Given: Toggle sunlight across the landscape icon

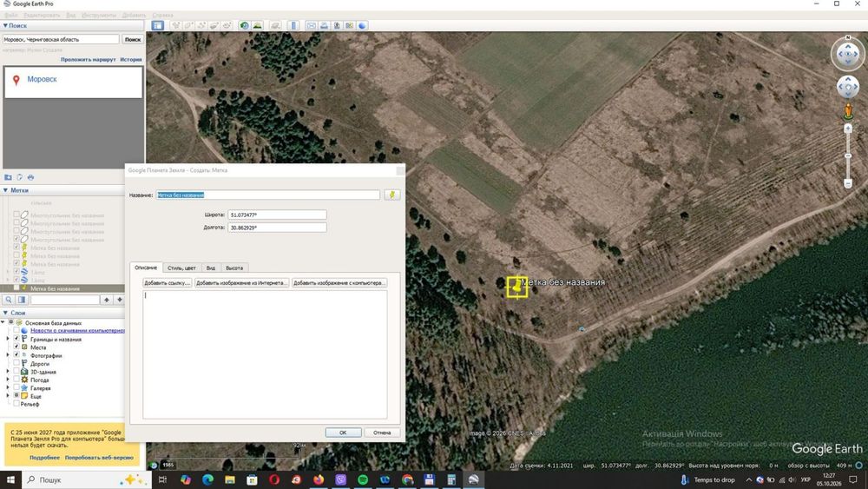Looking at the screenshot, I should 258,25.
